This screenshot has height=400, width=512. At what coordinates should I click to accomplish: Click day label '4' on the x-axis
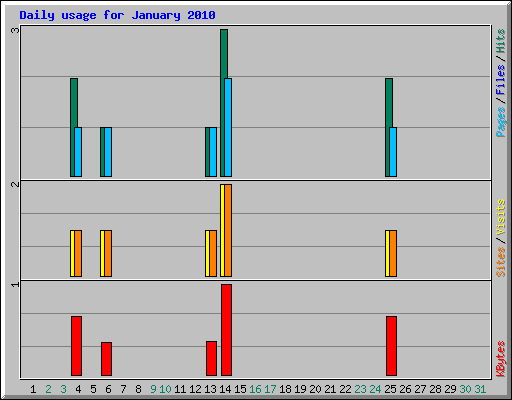click(78, 389)
